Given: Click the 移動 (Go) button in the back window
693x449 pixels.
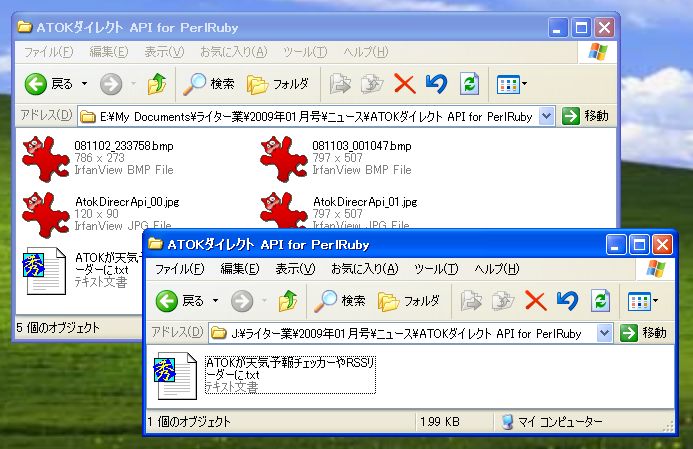Looking at the screenshot, I should (x=585, y=117).
